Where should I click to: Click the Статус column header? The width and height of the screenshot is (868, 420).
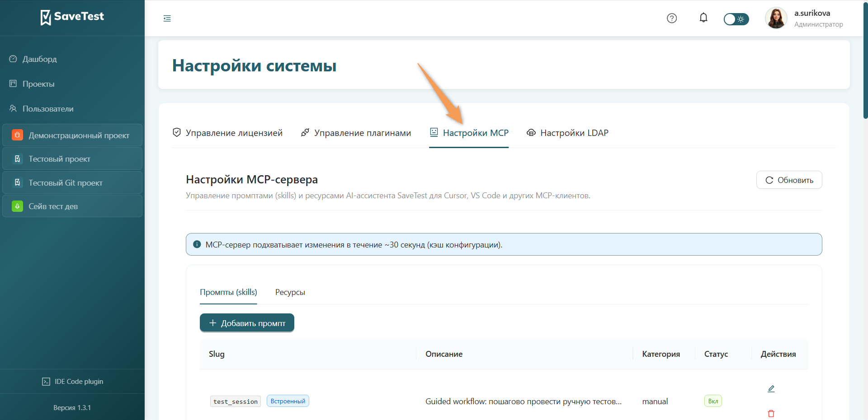click(716, 354)
